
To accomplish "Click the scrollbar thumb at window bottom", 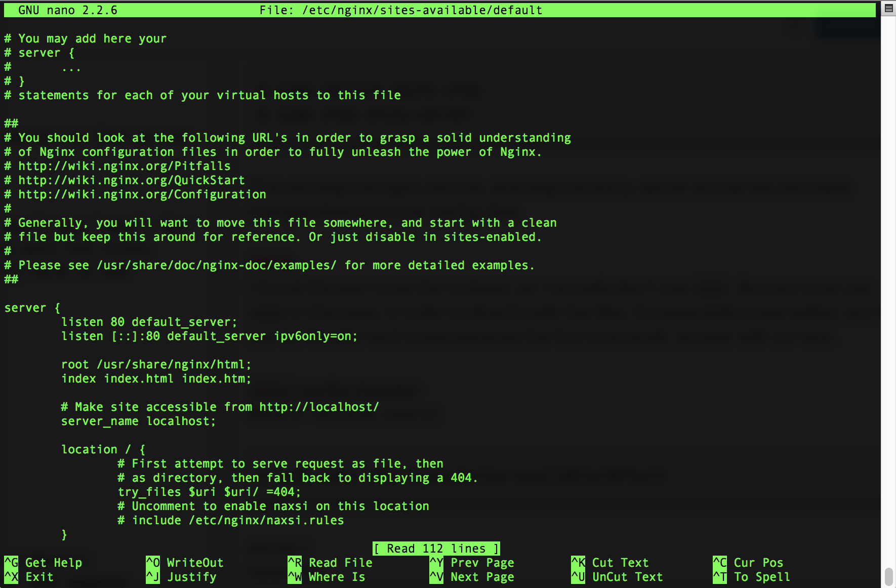I will tap(888, 576).
